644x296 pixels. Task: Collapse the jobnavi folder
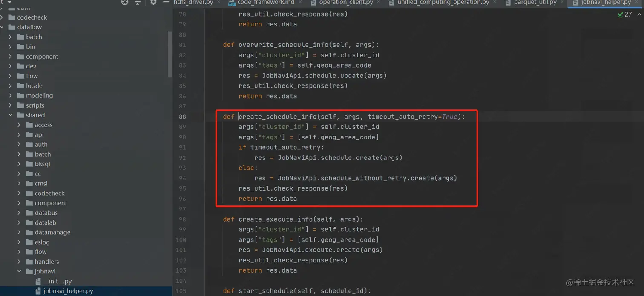pyautogui.click(x=19, y=272)
